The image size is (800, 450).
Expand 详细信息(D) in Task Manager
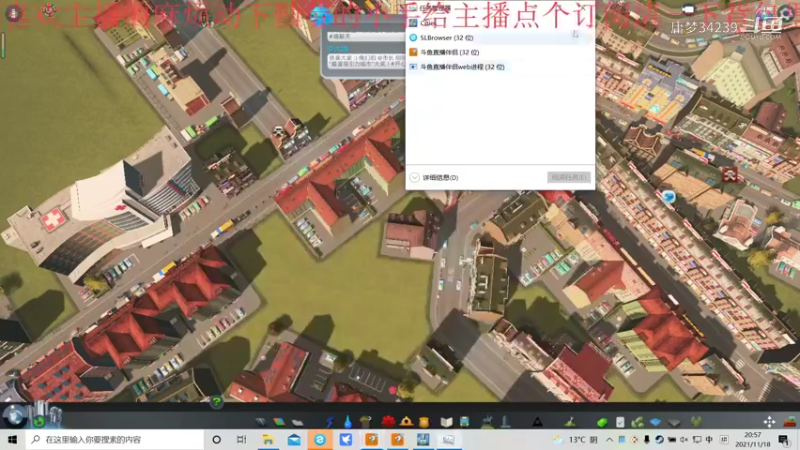pyautogui.click(x=434, y=178)
